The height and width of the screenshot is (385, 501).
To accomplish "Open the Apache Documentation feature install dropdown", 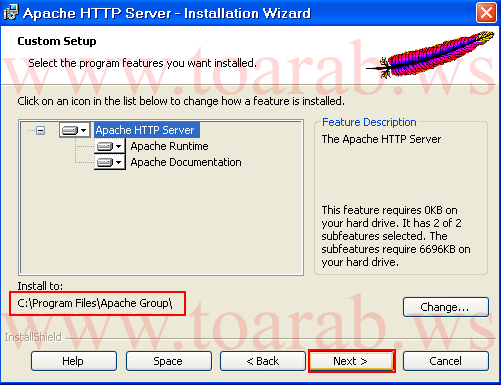I will [110, 162].
